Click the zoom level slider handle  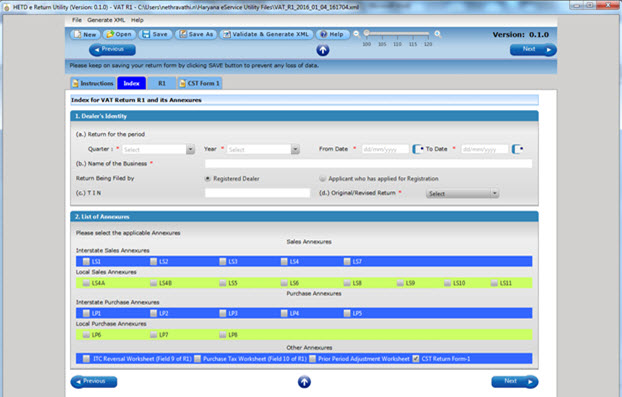[367, 33]
